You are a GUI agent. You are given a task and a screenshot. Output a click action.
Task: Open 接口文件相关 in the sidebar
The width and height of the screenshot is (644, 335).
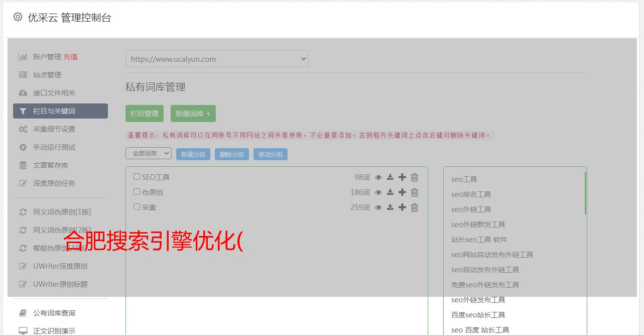(x=54, y=93)
